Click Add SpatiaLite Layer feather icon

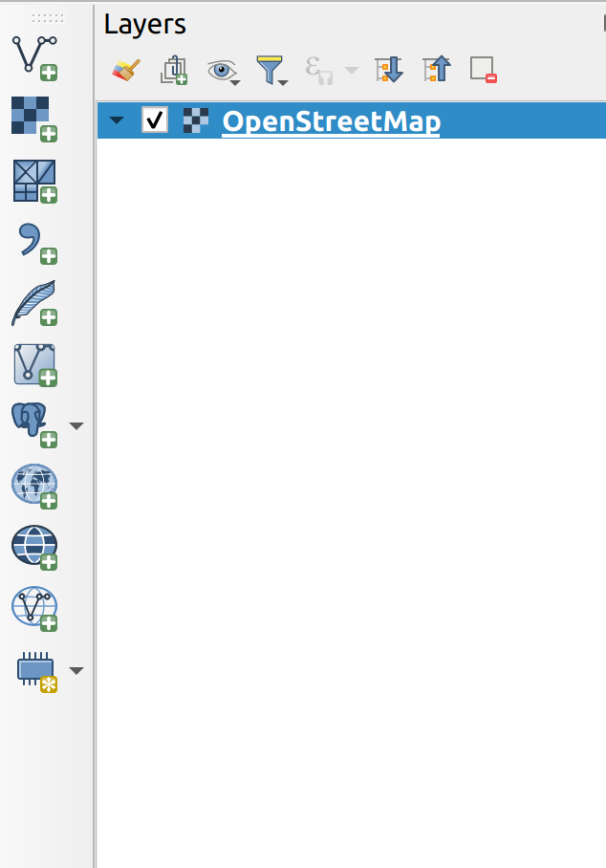tap(34, 303)
